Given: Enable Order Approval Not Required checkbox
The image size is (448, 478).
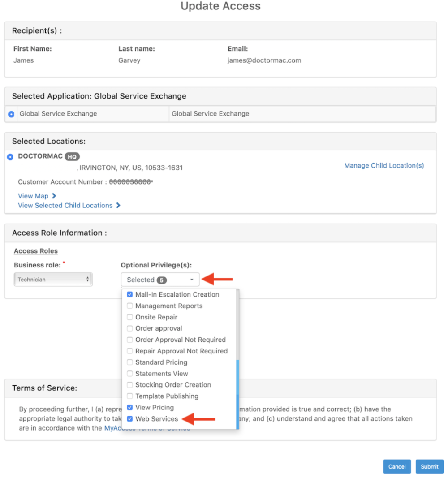Looking at the screenshot, I should tap(130, 340).
